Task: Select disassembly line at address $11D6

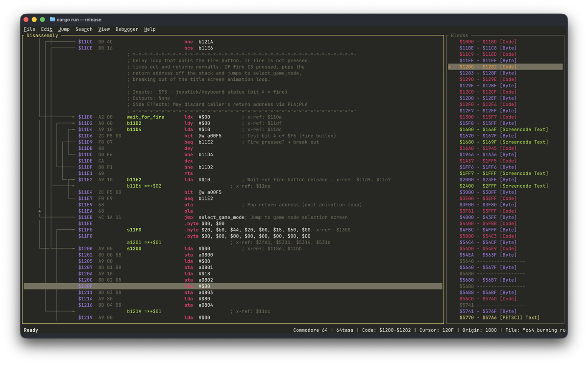Action: point(233,136)
